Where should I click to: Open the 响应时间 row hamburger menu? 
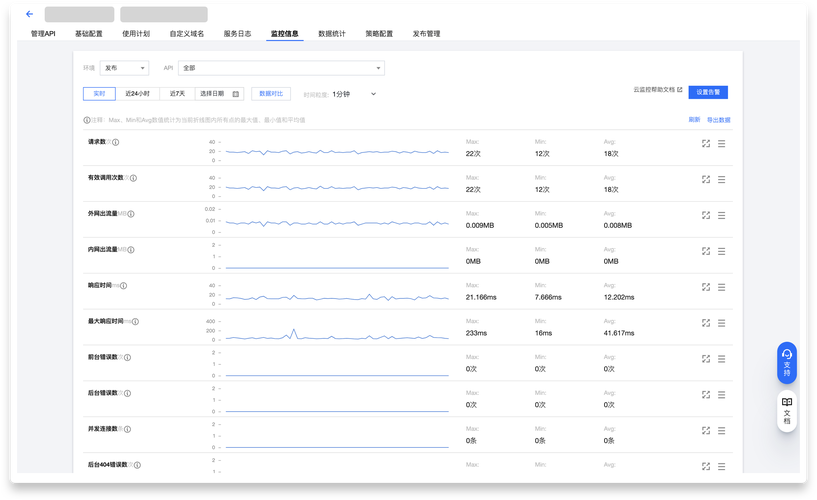[x=721, y=288]
